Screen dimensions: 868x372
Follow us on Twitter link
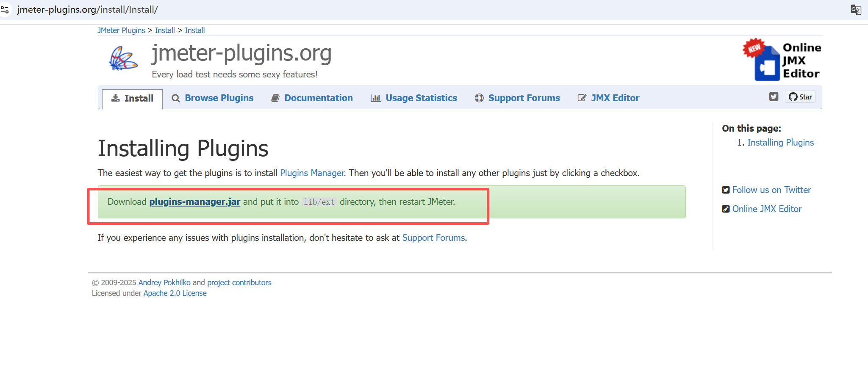click(771, 190)
